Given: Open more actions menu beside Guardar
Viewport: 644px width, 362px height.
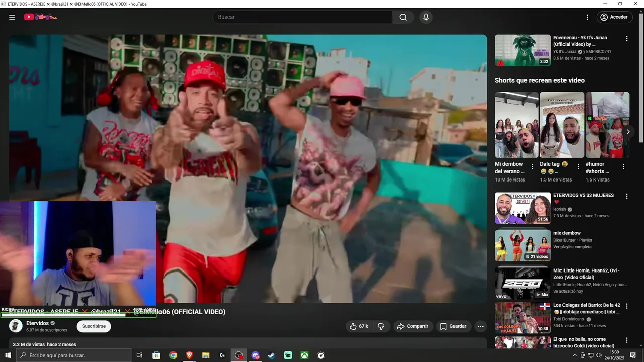Looking at the screenshot, I should coord(480,326).
